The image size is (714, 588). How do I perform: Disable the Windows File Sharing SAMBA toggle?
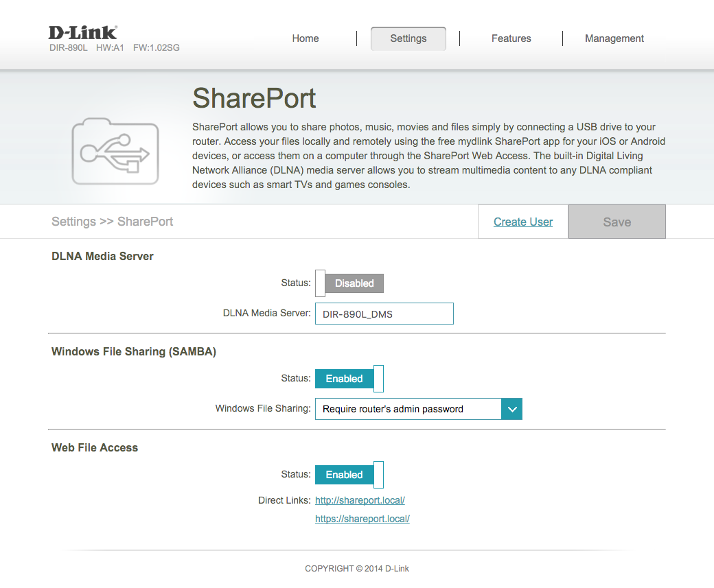pyautogui.click(x=349, y=379)
